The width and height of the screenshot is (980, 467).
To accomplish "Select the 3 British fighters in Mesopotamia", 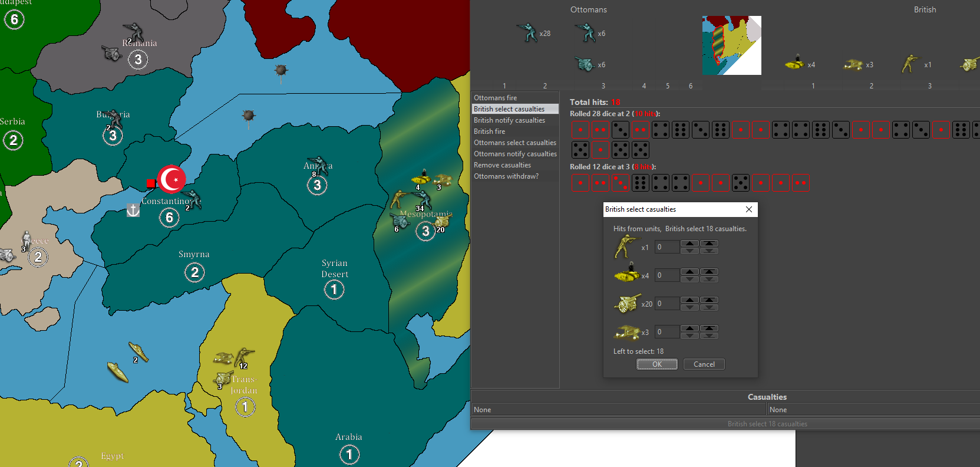I will click(x=443, y=180).
